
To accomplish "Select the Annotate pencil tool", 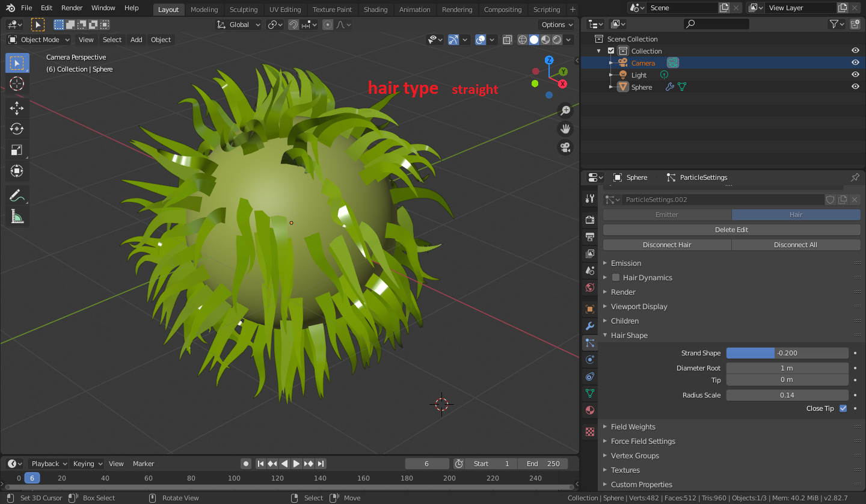I will point(17,195).
